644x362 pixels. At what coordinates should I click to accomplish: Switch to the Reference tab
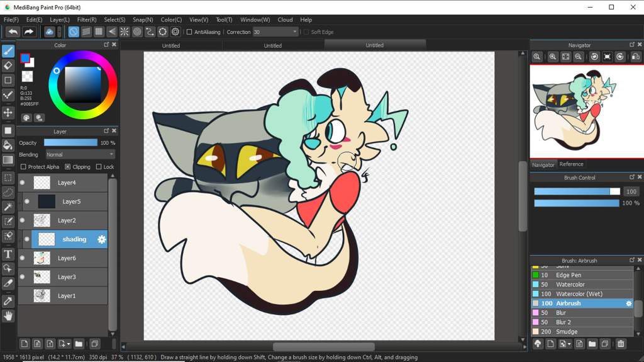pos(571,164)
